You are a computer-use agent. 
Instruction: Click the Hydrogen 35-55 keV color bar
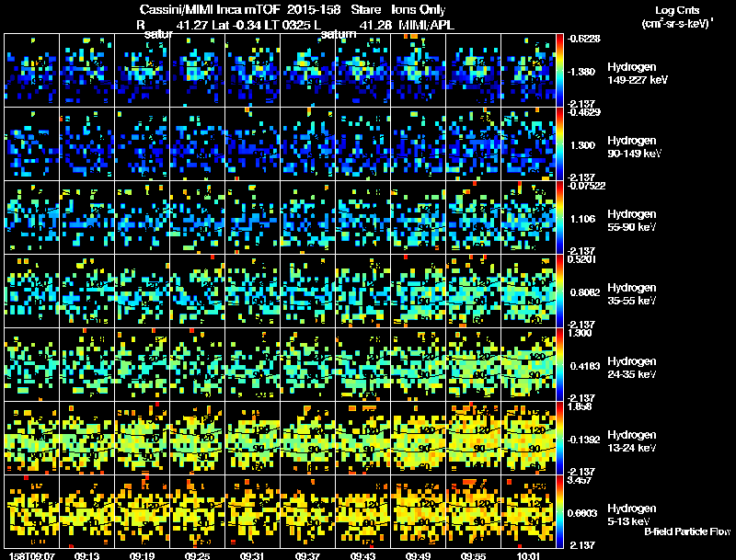pyautogui.click(x=559, y=291)
